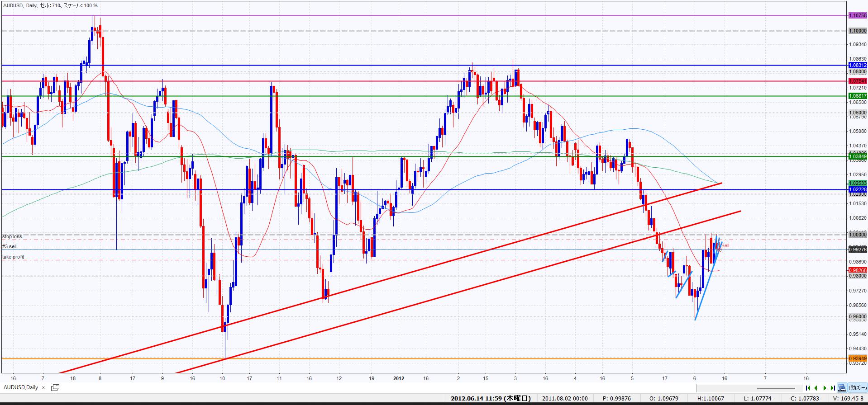868x405 pixels.
Task: Jump to the latest bar of the chart
Action: click(x=833, y=388)
